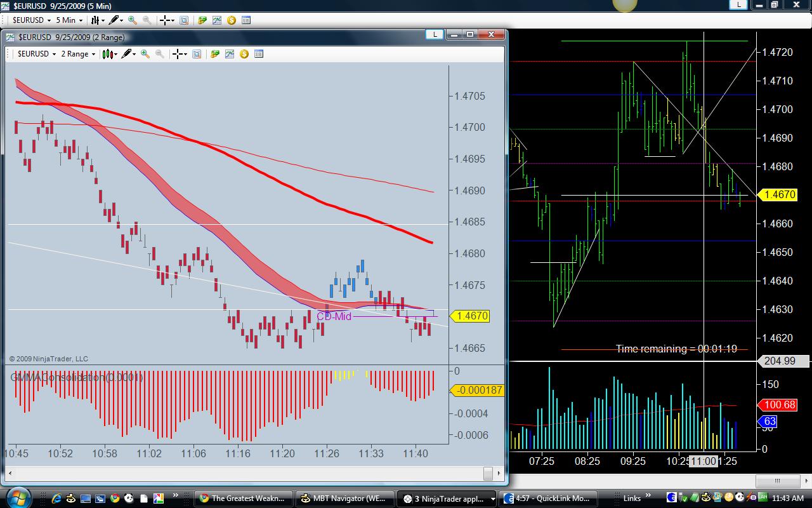The image size is (812, 508).
Task: Click Switch between windows Quick Launch icon
Action: 100,498
